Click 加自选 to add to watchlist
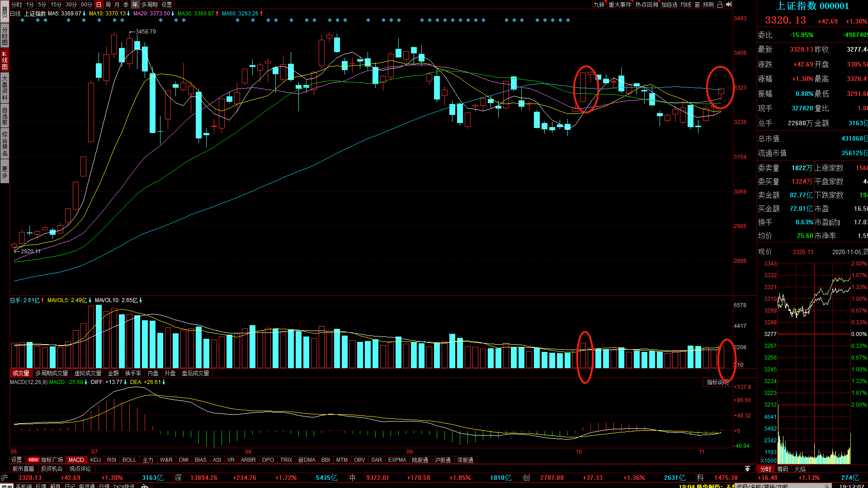This screenshot has width=868, height=488. coord(670,5)
